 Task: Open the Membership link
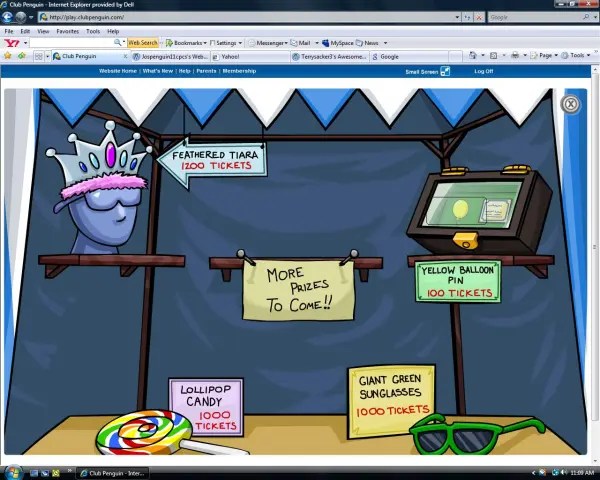tap(239, 71)
